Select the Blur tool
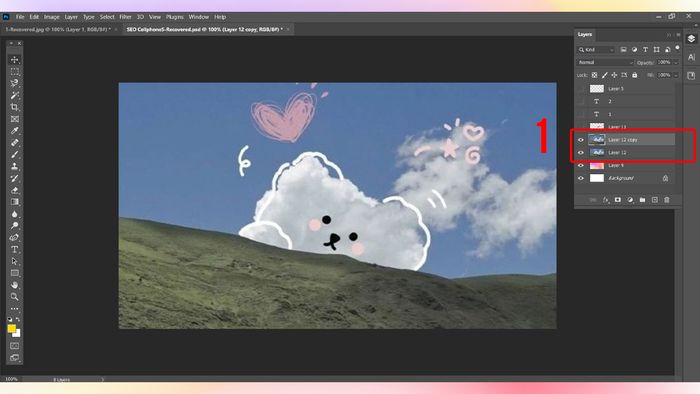 click(x=15, y=214)
